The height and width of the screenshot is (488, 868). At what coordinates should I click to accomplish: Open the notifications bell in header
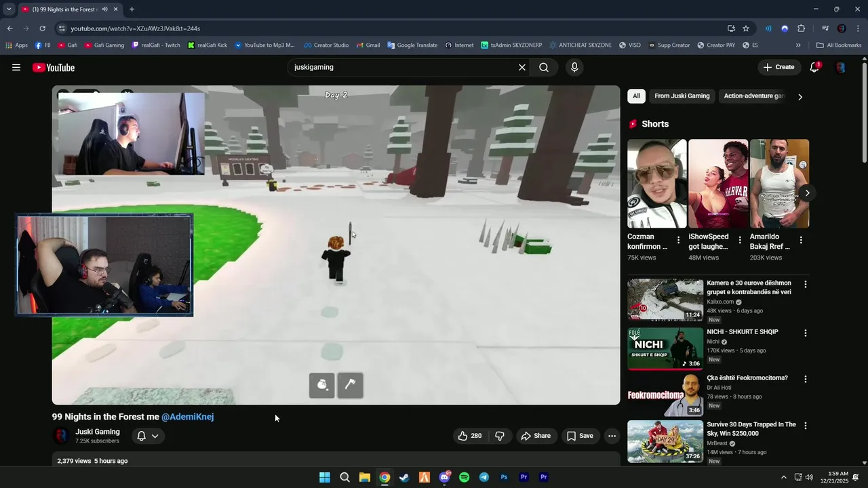tap(814, 67)
